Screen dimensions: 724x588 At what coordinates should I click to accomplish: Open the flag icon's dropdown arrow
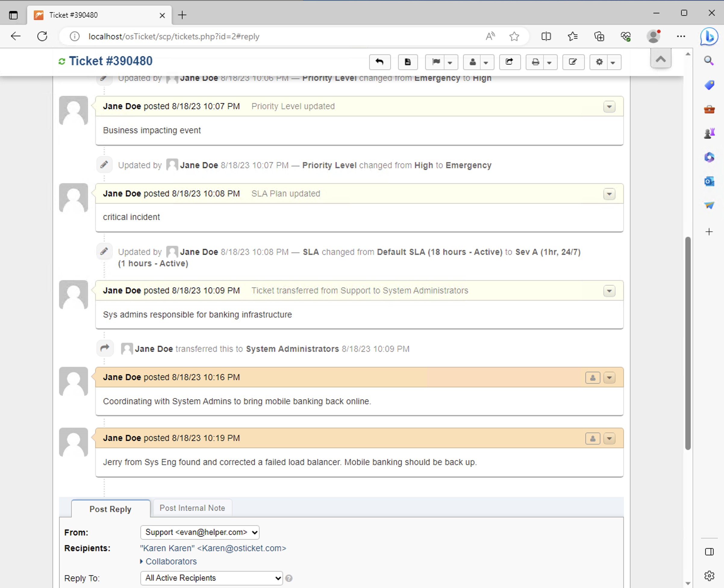click(450, 62)
